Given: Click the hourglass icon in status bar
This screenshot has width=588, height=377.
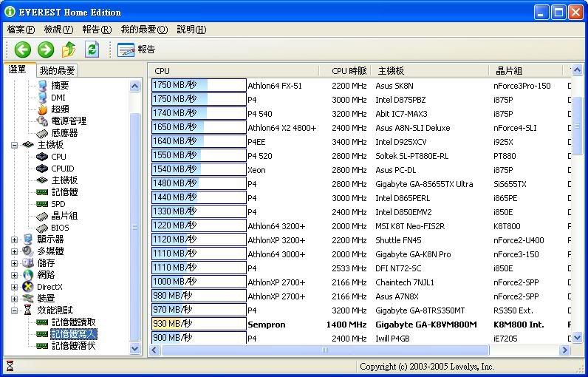Looking at the screenshot, I should click(10, 366).
